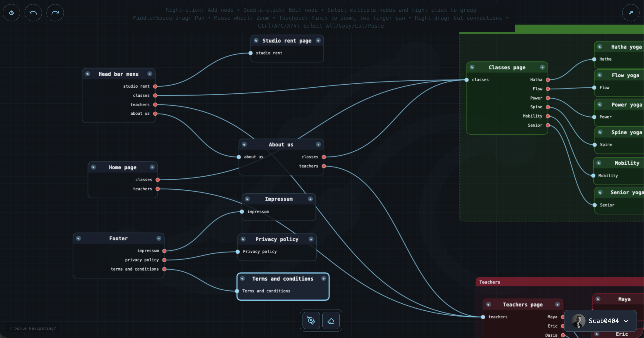Add an output to the About us node with its plus icon

(318, 144)
